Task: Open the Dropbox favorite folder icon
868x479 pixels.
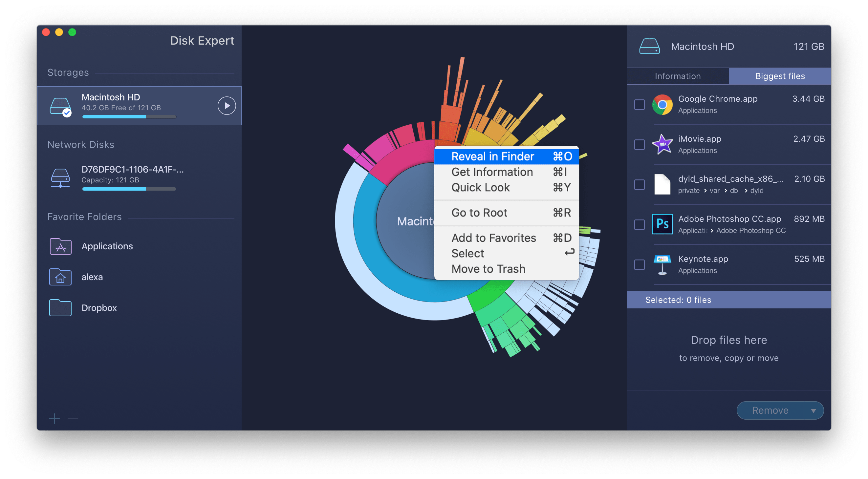Action: (60, 308)
